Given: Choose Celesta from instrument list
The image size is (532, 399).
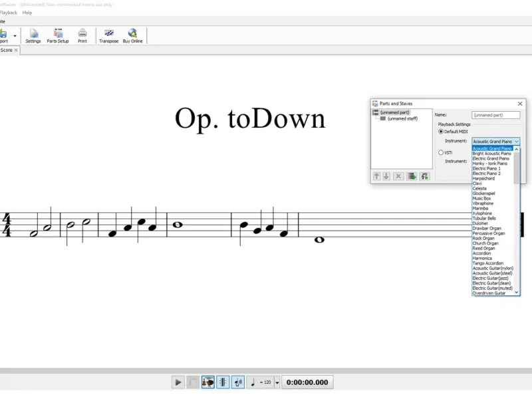Looking at the screenshot, I should coord(479,188).
